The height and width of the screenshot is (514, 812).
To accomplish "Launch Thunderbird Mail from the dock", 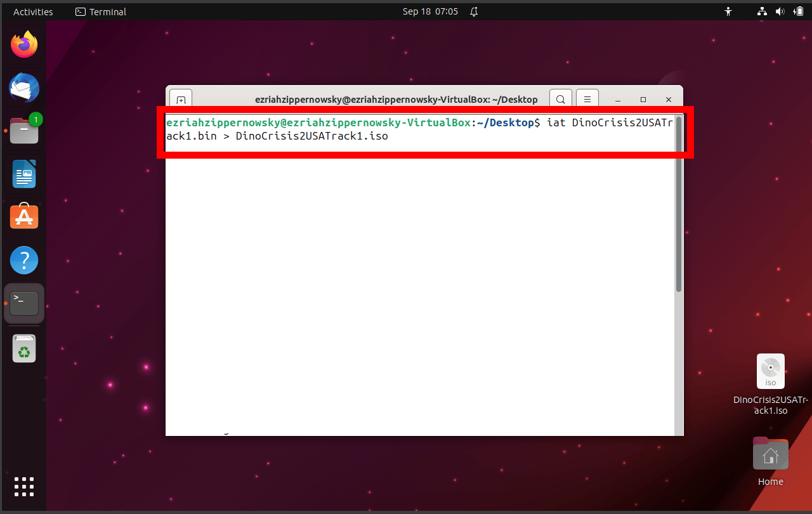I will tap(24, 88).
